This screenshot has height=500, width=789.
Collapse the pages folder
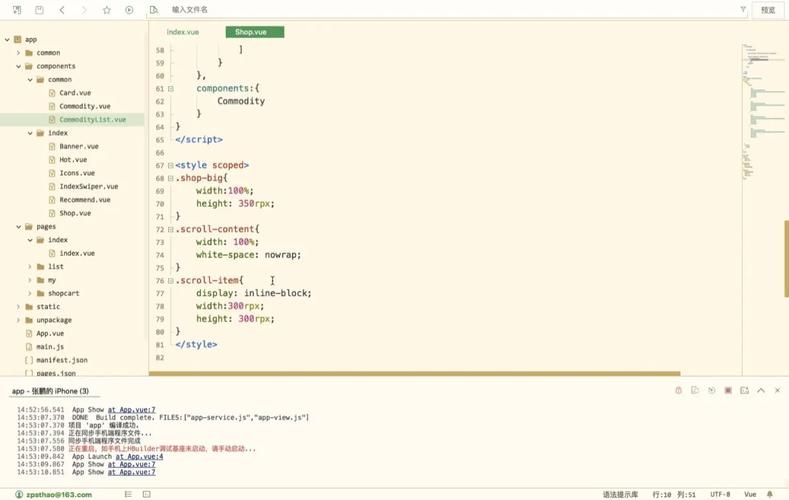18,226
